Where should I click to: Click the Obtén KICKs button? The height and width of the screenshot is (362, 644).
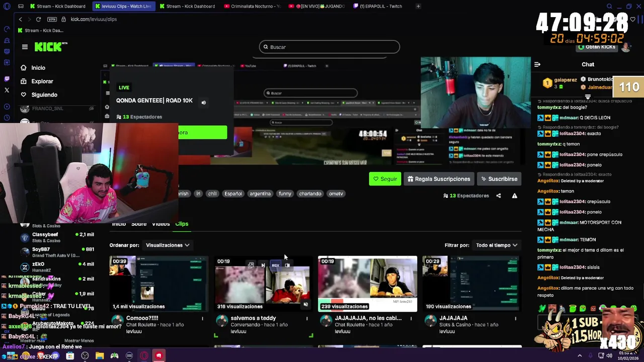click(x=597, y=47)
